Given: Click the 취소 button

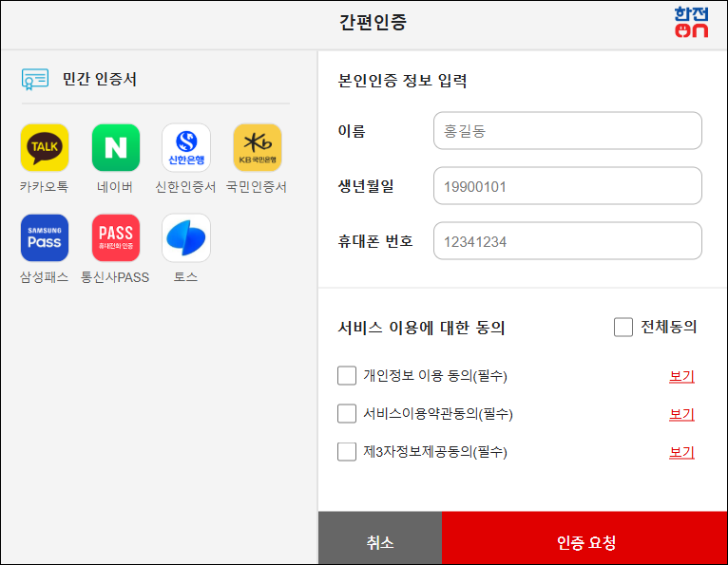Looking at the screenshot, I should tap(380, 538).
